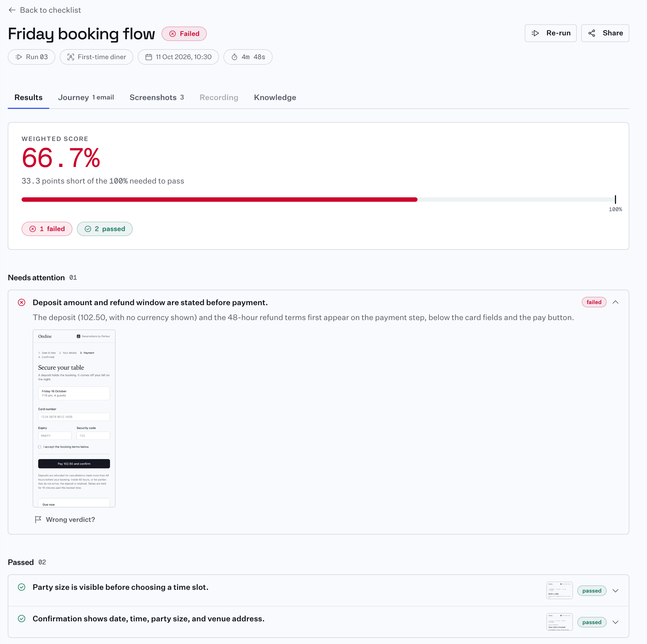The height and width of the screenshot is (644, 647).
Task: Collapse the Deposit amount criterion with chevron
Action: [x=615, y=302]
